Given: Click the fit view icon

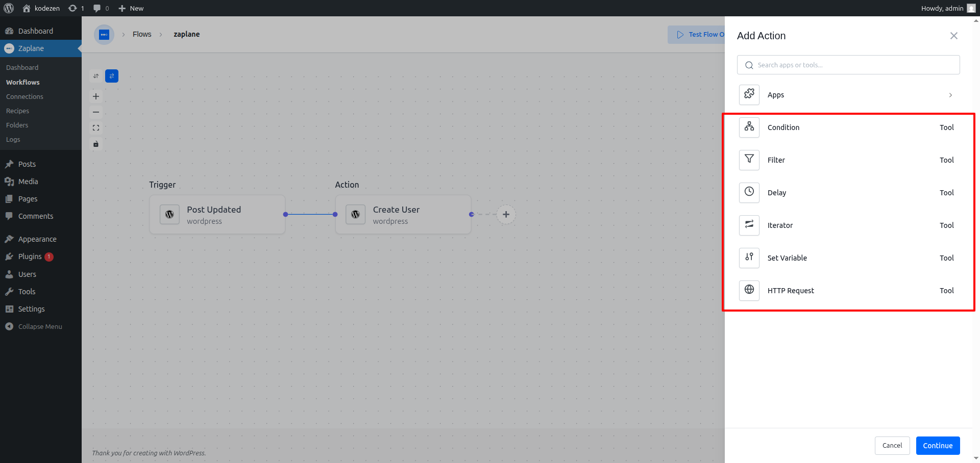Looking at the screenshot, I should coord(96,128).
